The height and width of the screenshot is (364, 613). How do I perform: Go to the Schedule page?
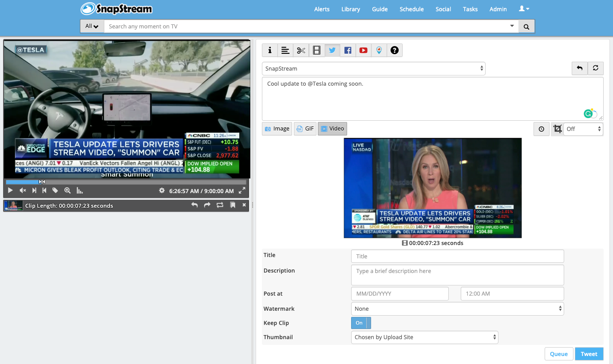tap(411, 9)
